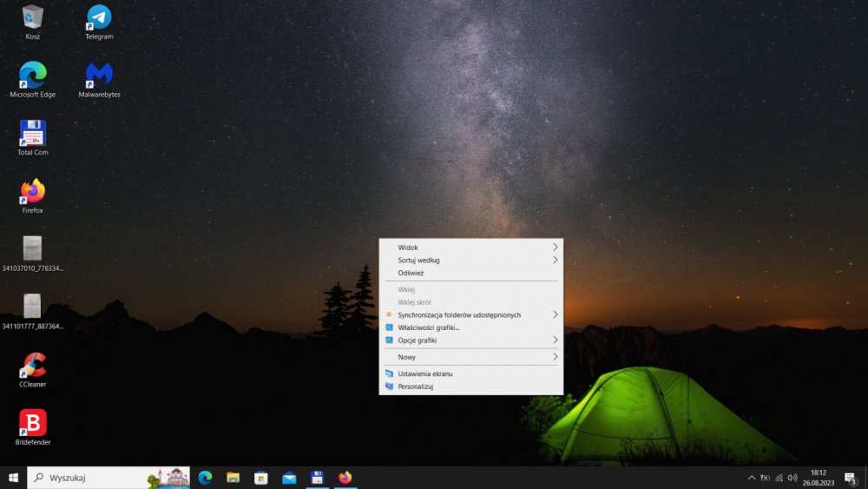Screen dimensions: 868x489
Task: Open the Telegram desktop shortcut
Action: click(x=99, y=18)
